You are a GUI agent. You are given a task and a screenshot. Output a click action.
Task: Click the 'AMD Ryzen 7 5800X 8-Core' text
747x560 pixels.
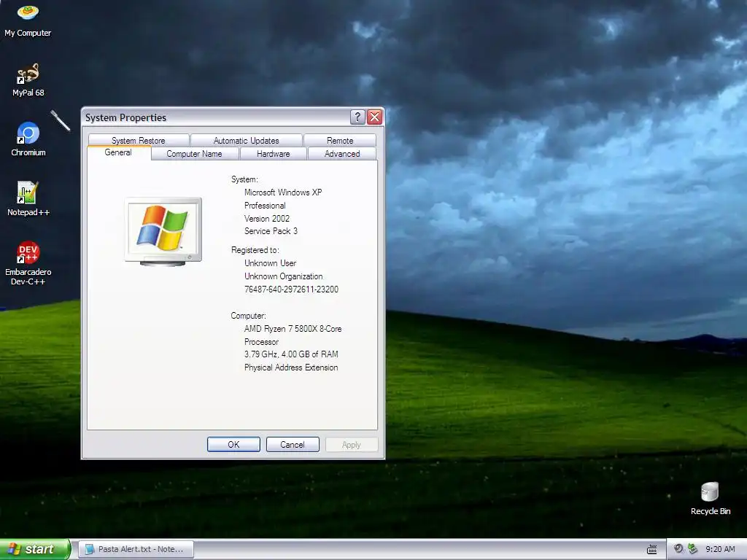coord(293,329)
